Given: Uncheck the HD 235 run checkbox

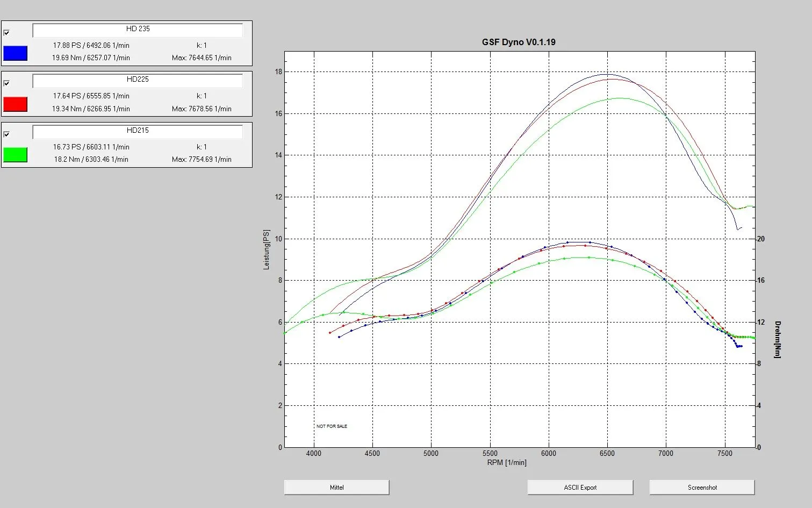Looking at the screenshot, I should pos(6,33).
